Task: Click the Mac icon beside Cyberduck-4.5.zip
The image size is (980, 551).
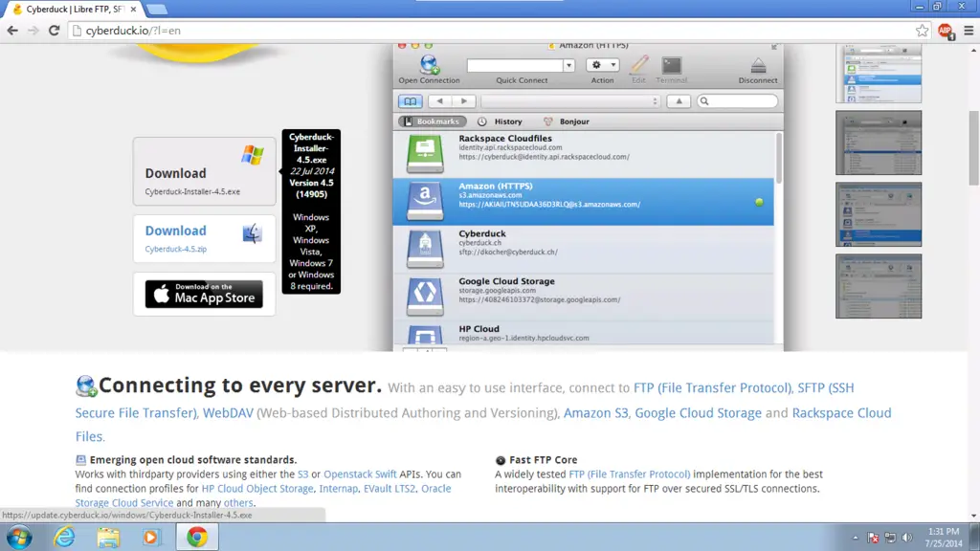Action: tap(253, 233)
